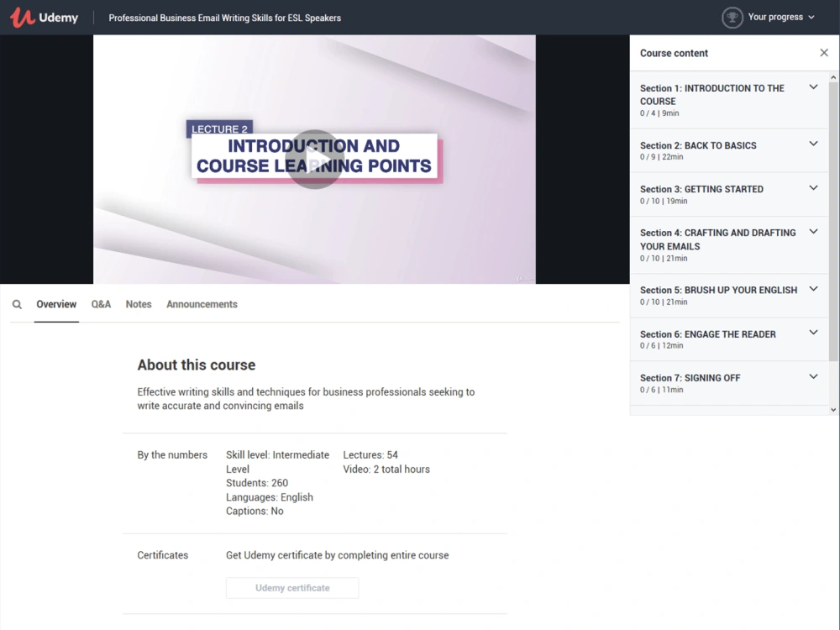The width and height of the screenshot is (840, 630).
Task: Open the Announcements tab
Action: pos(202,304)
